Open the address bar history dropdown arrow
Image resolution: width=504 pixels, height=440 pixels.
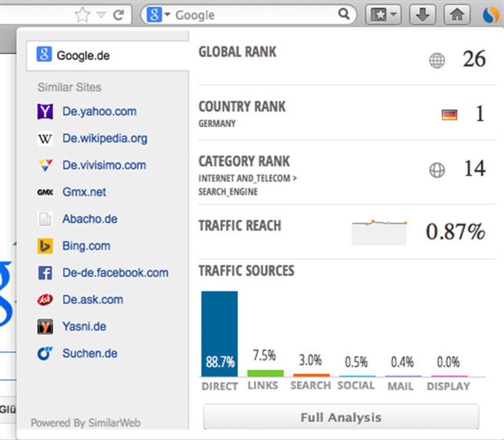pyautogui.click(x=101, y=15)
